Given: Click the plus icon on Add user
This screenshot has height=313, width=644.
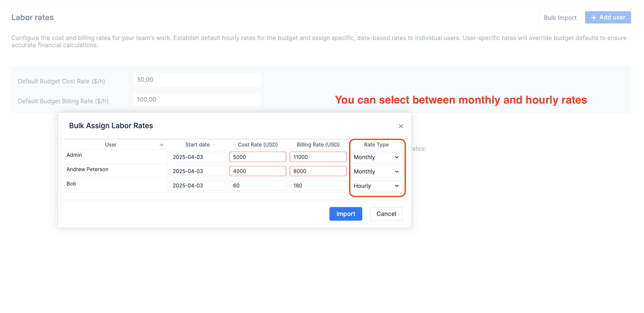Looking at the screenshot, I should tap(593, 17).
